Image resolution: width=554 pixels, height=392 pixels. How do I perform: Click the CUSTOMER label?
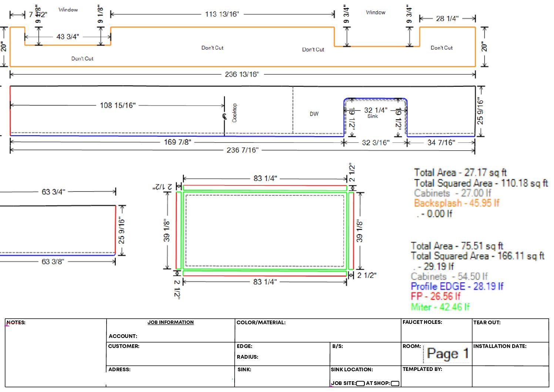124,346
